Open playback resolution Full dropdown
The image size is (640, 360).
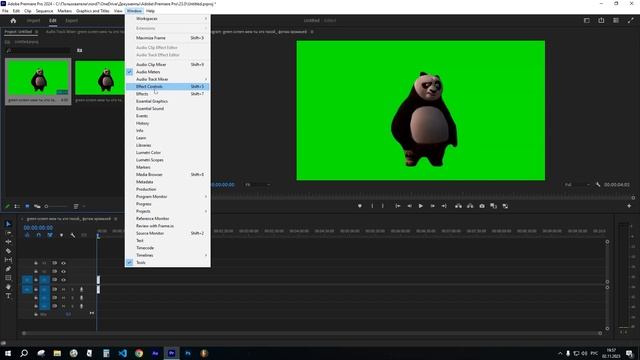click(577, 184)
